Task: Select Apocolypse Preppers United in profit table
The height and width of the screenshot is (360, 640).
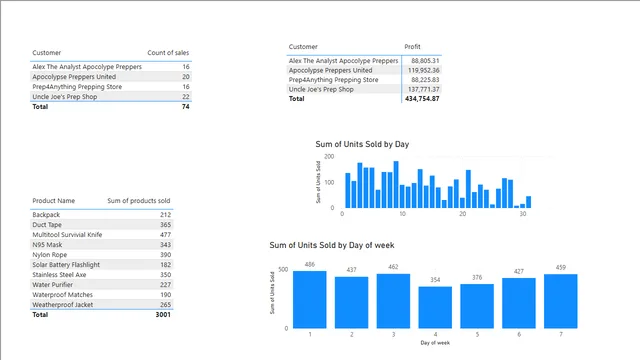Action: [x=330, y=70]
